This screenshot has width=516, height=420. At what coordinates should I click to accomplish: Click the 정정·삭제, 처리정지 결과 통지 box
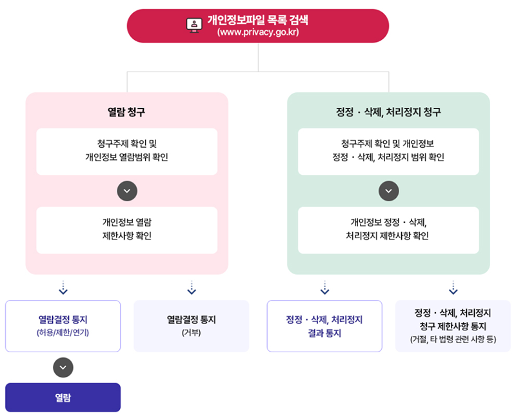pos(324,326)
